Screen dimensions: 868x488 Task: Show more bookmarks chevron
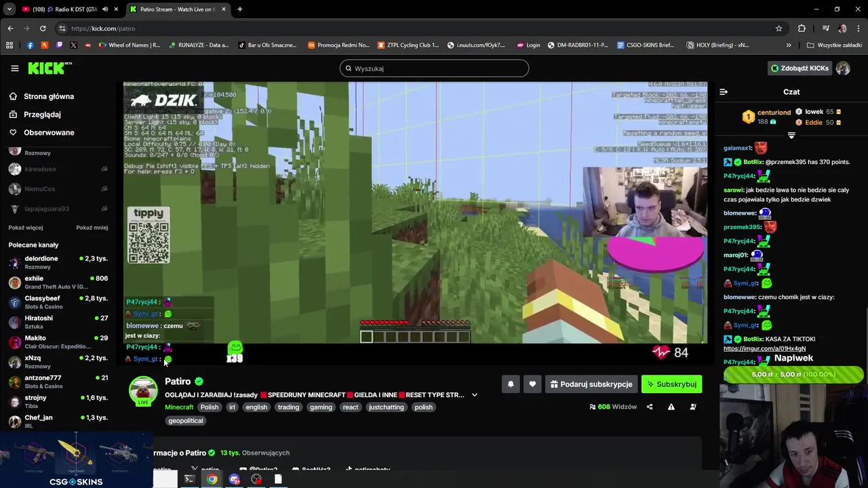pyautogui.click(x=789, y=45)
